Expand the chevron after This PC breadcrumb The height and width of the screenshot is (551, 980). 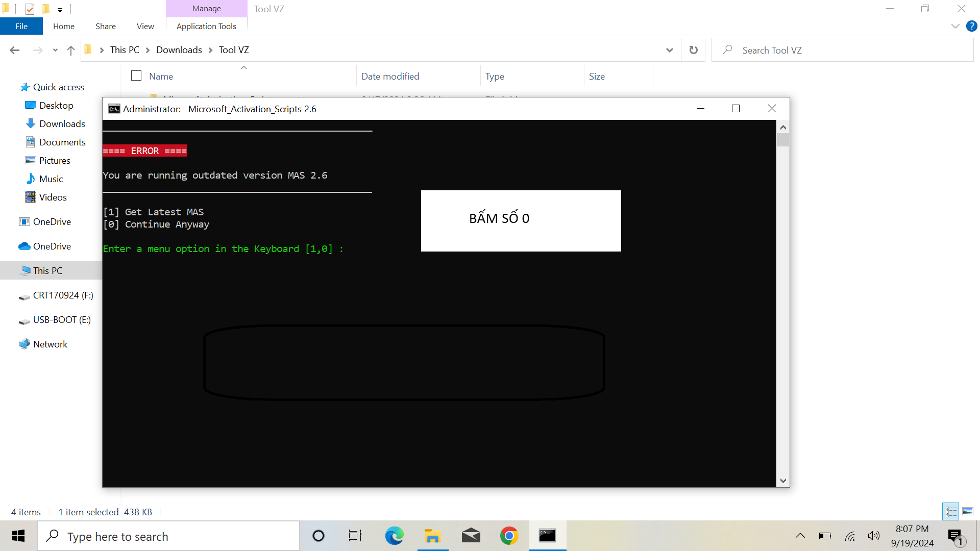coord(148,50)
